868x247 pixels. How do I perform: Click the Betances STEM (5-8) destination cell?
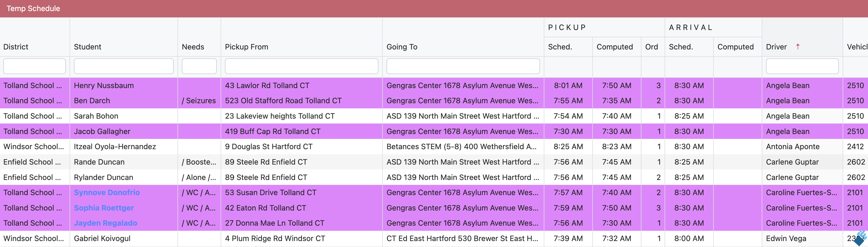463,146
